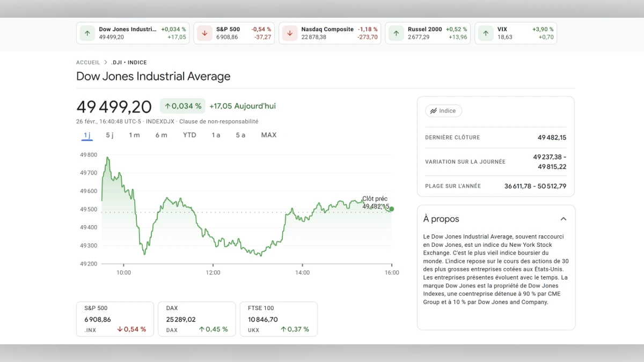Navigate to ACCUEIL via the breadcrumb

88,62
